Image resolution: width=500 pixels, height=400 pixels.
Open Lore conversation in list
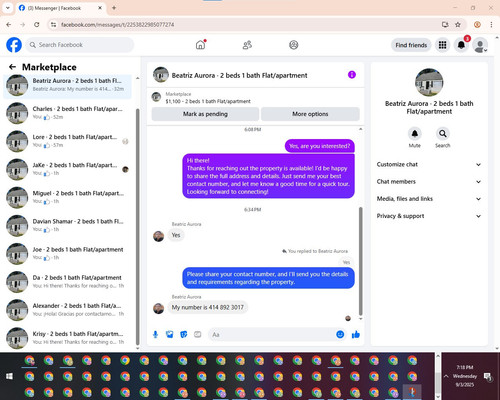(67, 141)
